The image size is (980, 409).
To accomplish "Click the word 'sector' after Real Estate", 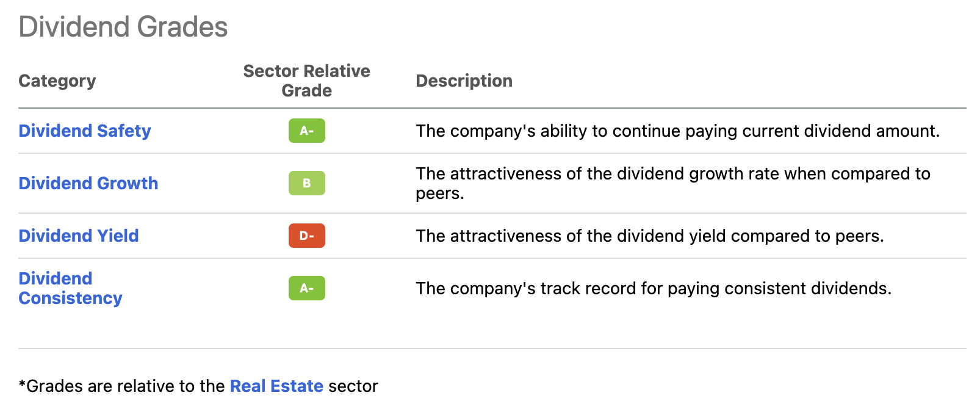I will coord(353,386).
